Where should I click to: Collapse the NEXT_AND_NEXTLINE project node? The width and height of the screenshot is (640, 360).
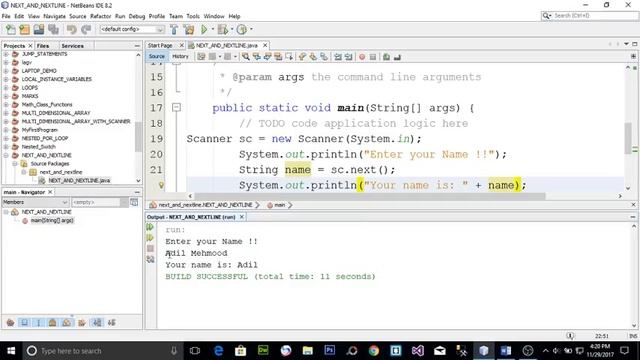click(x=6, y=155)
